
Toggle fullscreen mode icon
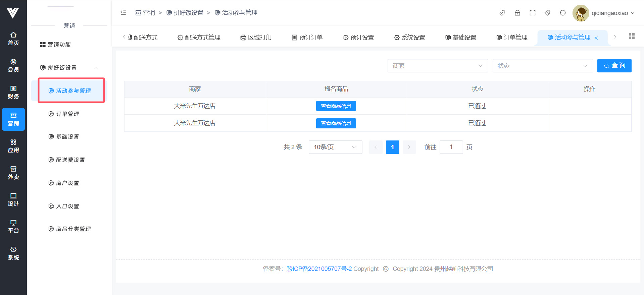pyautogui.click(x=532, y=13)
